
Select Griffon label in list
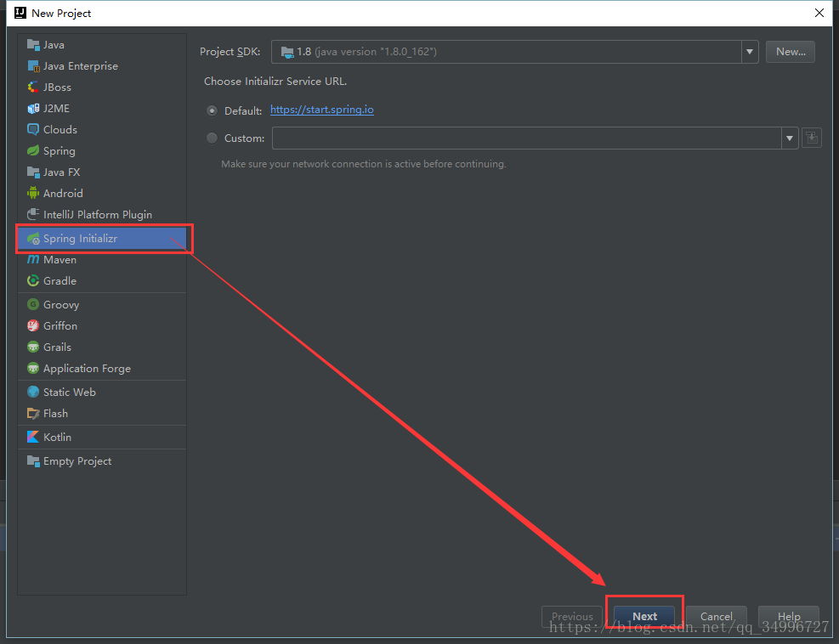60,325
